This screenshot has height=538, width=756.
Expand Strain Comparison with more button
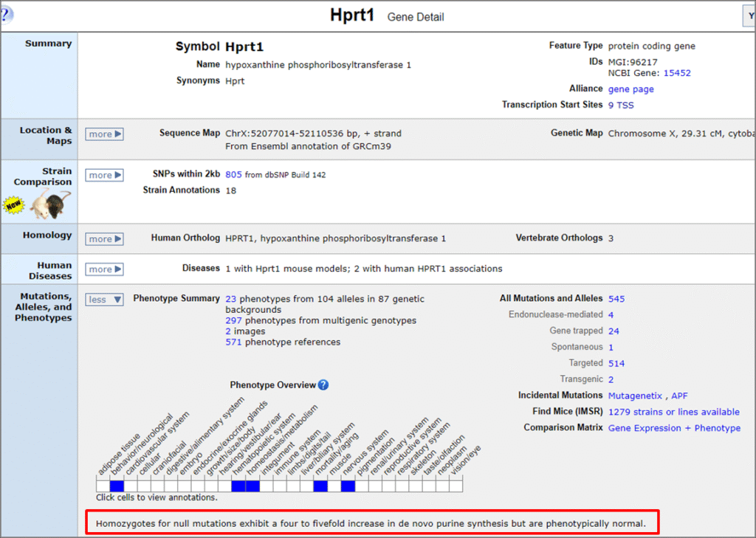coord(104,176)
